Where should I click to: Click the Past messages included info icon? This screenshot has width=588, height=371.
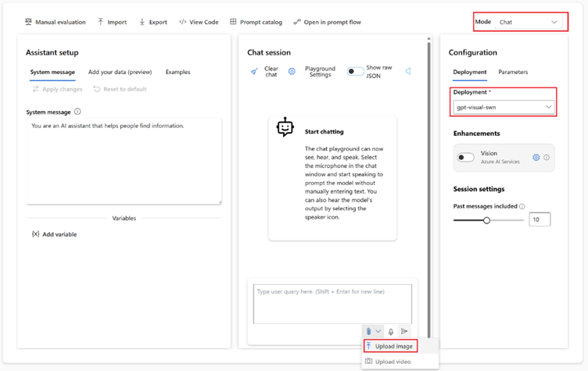(x=522, y=206)
